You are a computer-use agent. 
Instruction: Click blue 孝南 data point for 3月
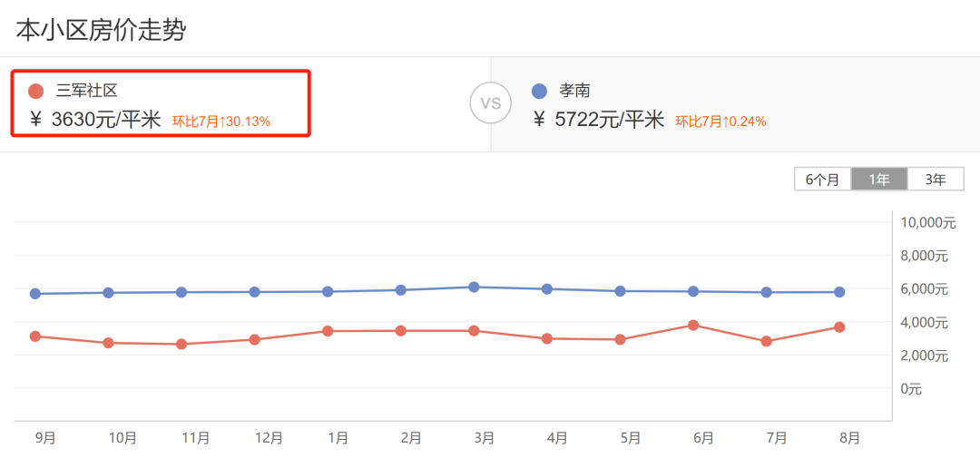pos(474,287)
